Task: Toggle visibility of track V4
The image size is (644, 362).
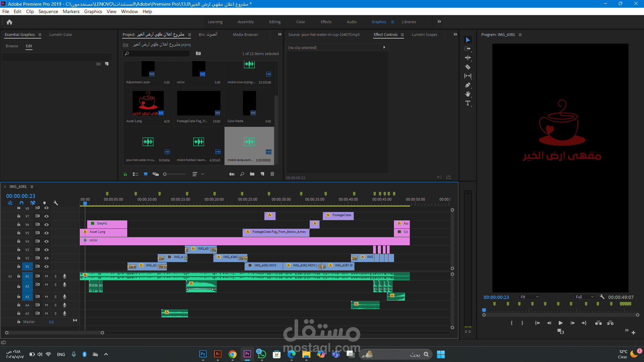Action: [x=47, y=241]
